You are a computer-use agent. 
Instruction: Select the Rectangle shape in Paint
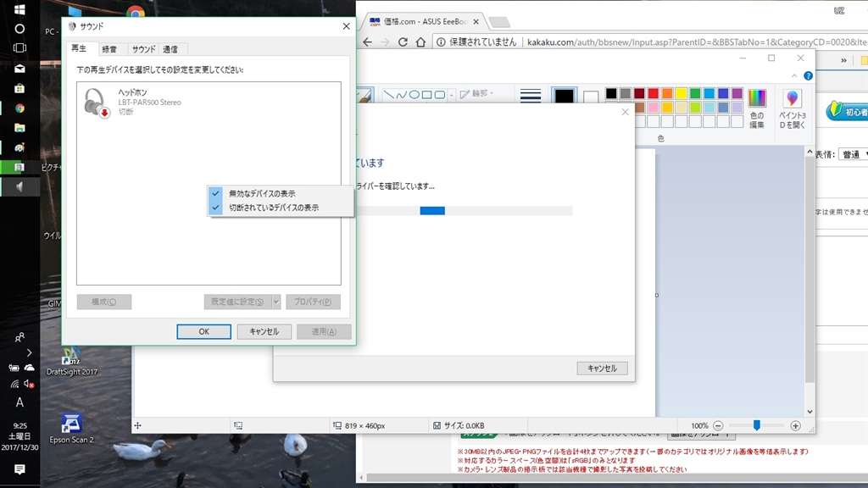pos(427,95)
